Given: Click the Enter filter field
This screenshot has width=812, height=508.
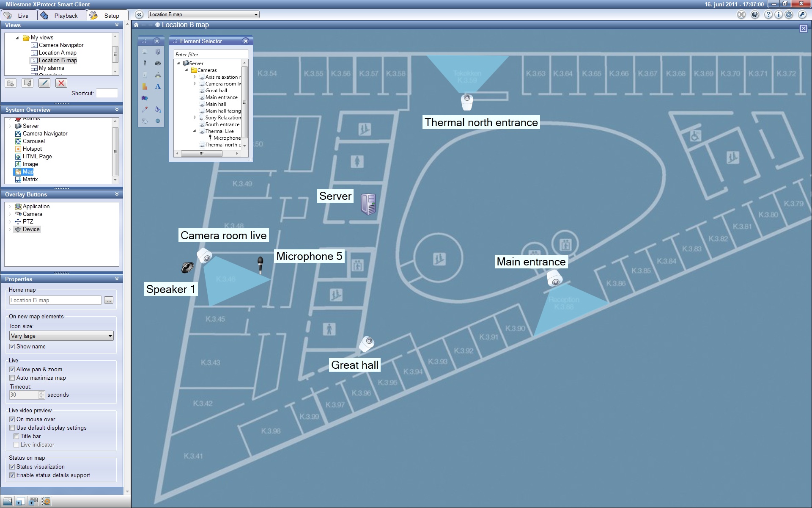Looking at the screenshot, I should pos(211,55).
